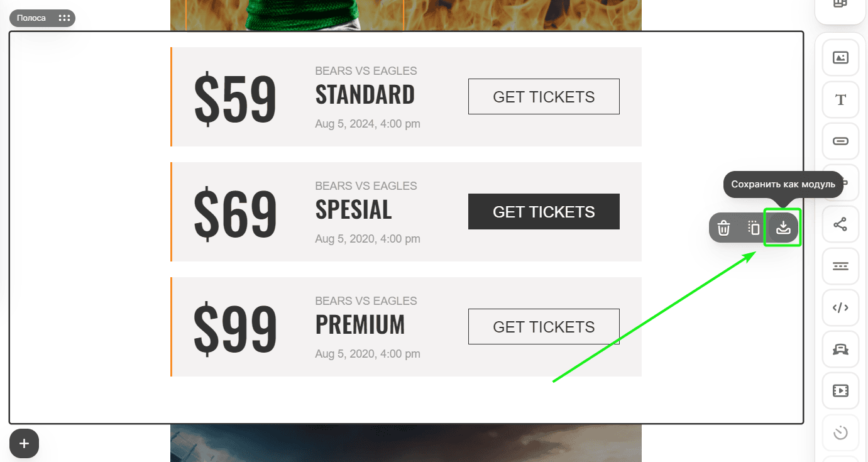
Task: Save stripe as module icon
Action: [783, 228]
